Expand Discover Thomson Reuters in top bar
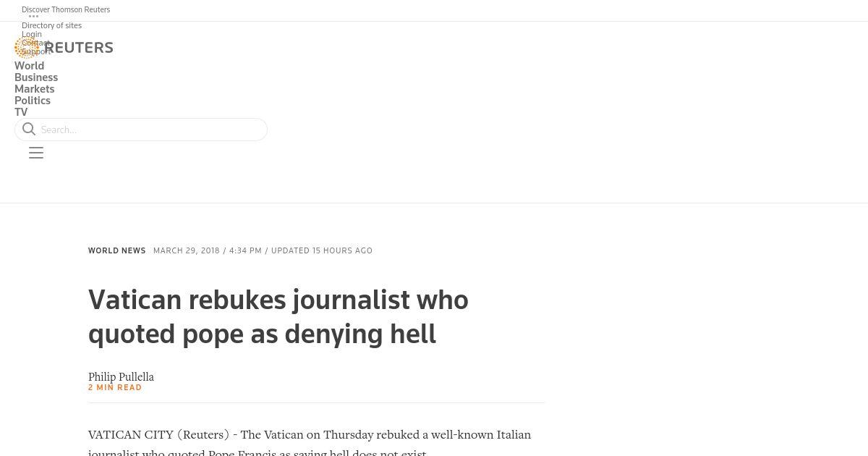Image resolution: width=868 pixels, height=456 pixels. click(66, 10)
